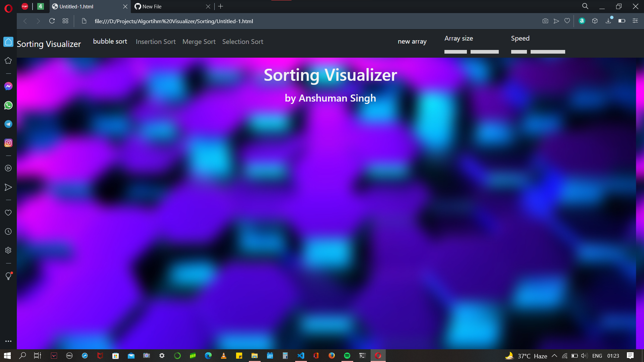Open the sidebar Bookmarks star icon
This screenshot has width=644, height=362.
(x=8, y=61)
